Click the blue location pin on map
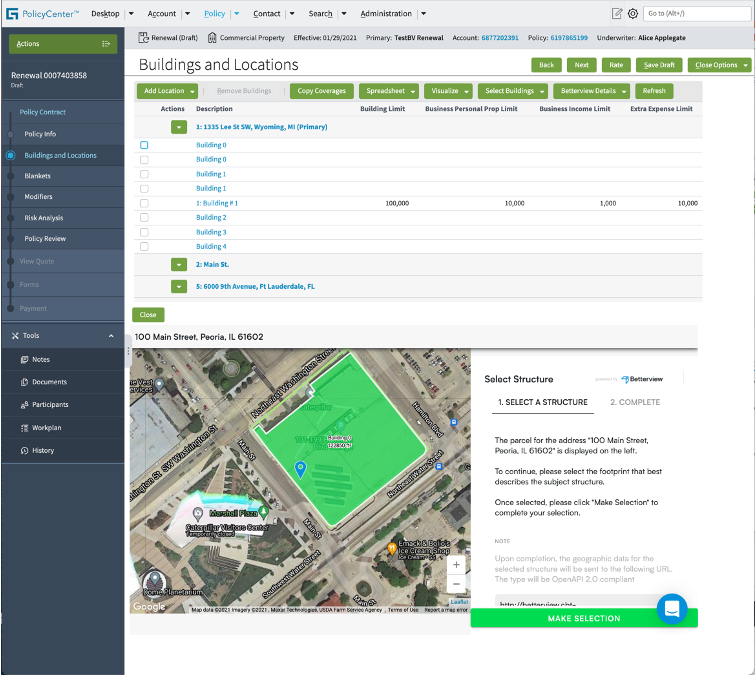The width and height of the screenshot is (756, 676). (x=300, y=469)
